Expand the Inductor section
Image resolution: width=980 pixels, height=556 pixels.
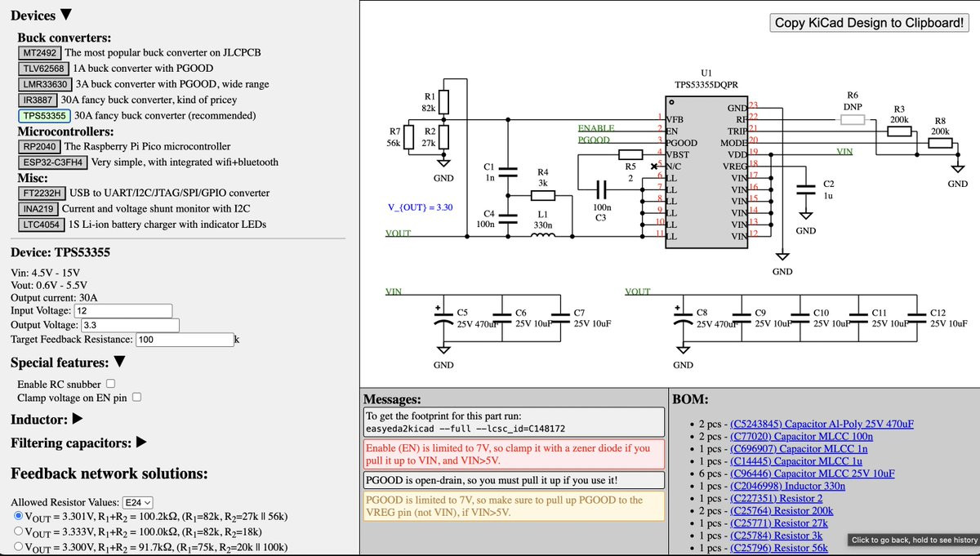[78, 420]
